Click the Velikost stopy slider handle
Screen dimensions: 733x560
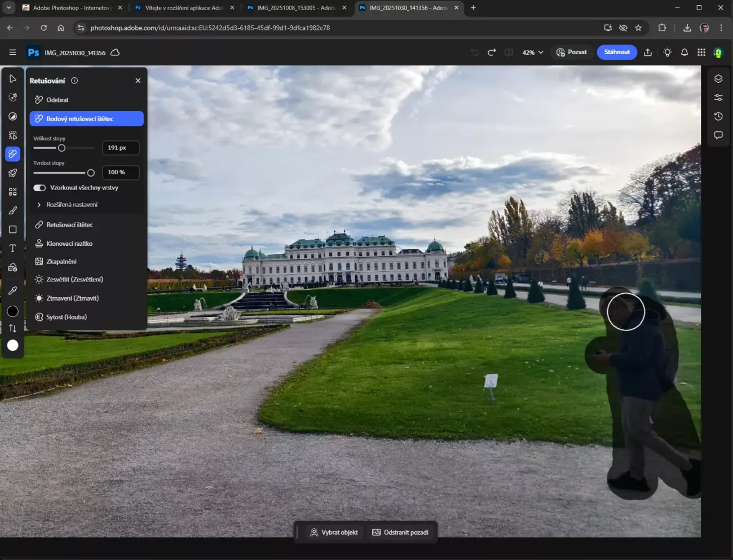click(x=61, y=148)
